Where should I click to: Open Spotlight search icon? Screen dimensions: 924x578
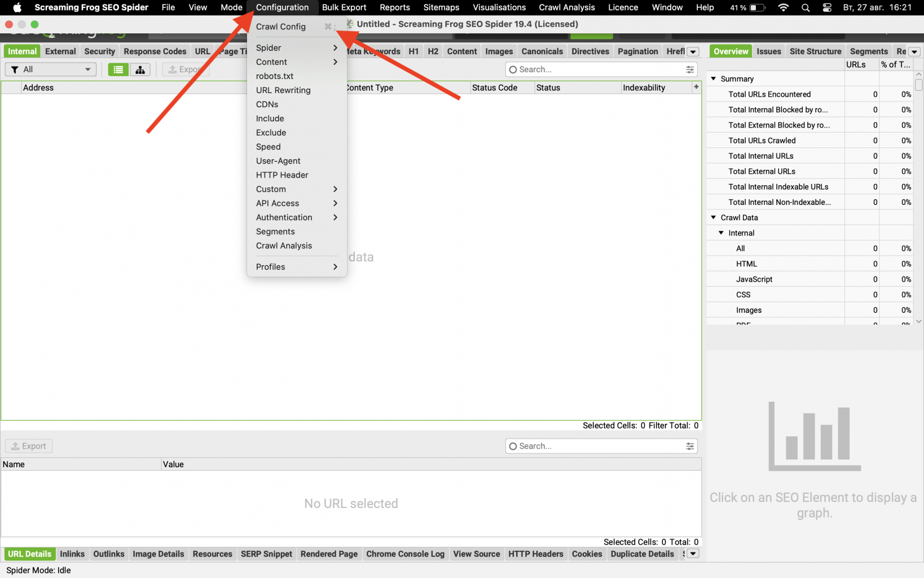806,7
